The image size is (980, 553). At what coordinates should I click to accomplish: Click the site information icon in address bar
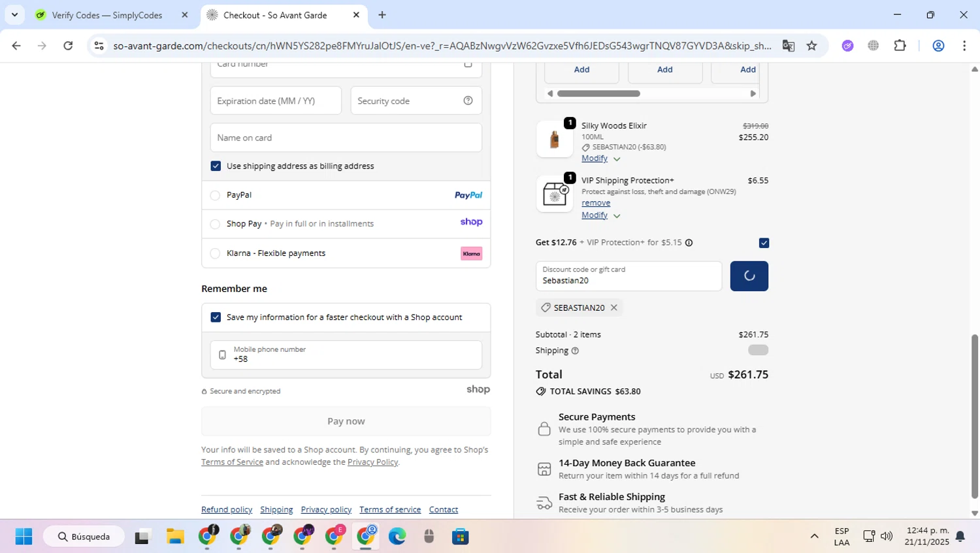pyautogui.click(x=99, y=46)
